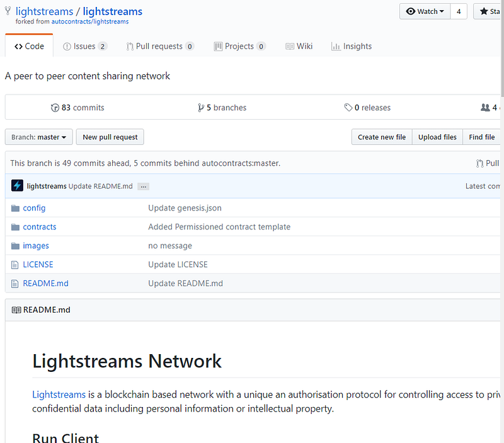Open commit Added Permissioned contract template
Image resolution: width=504 pixels, height=443 pixels.
219,227
